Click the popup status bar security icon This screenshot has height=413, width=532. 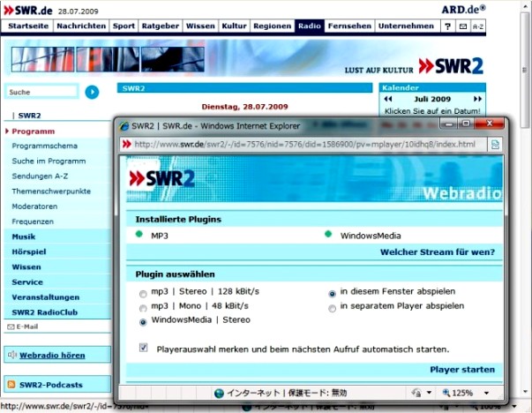click(x=416, y=393)
